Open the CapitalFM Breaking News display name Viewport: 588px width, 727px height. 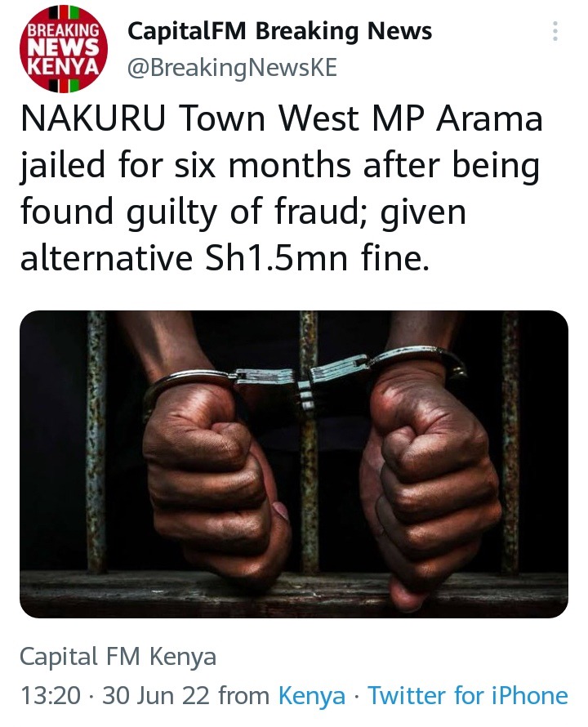point(279,32)
